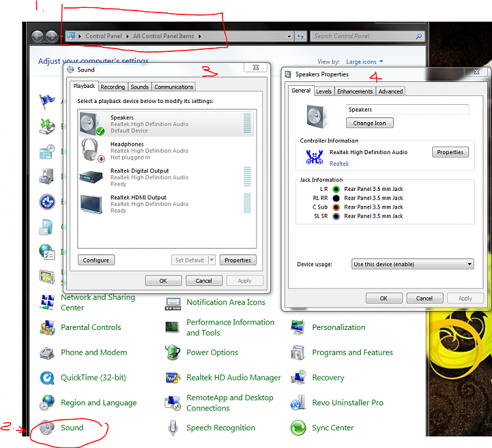Image resolution: width=492 pixels, height=448 pixels.
Task: Select the Realtek HDMI Output monitor icon
Action: 91,204
